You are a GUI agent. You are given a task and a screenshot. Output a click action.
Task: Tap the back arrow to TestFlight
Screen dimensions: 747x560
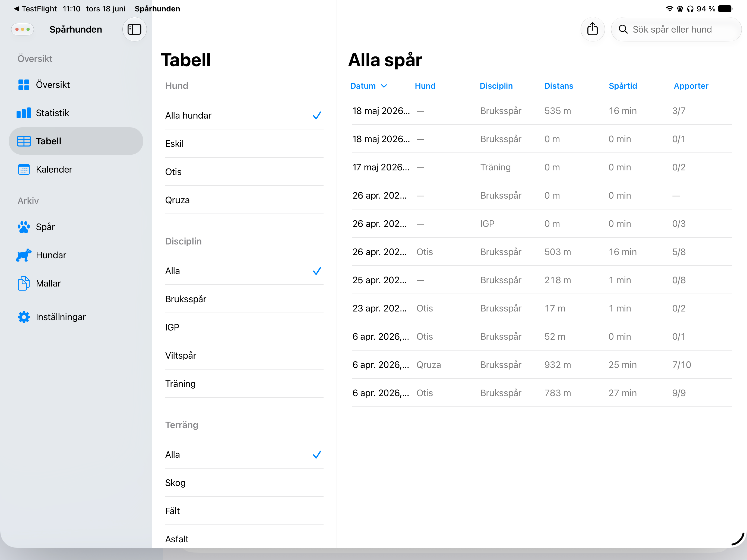[16, 9]
